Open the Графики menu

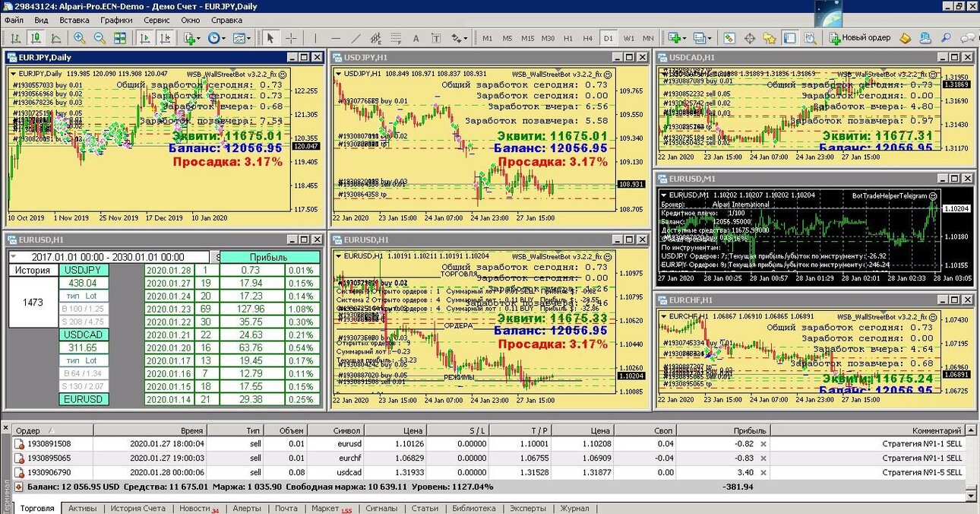pyautogui.click(x=116, y=21)
